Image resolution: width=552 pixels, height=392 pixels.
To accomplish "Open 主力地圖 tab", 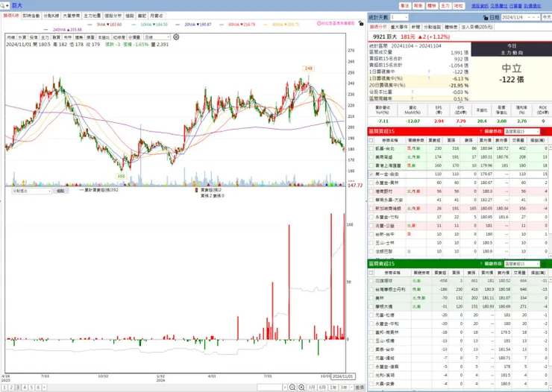I will pos(92,16).
